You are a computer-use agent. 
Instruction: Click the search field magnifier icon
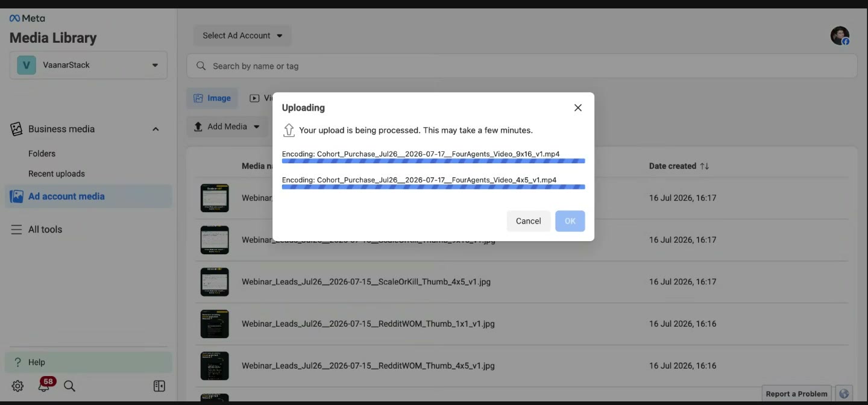tap(201, 66)
